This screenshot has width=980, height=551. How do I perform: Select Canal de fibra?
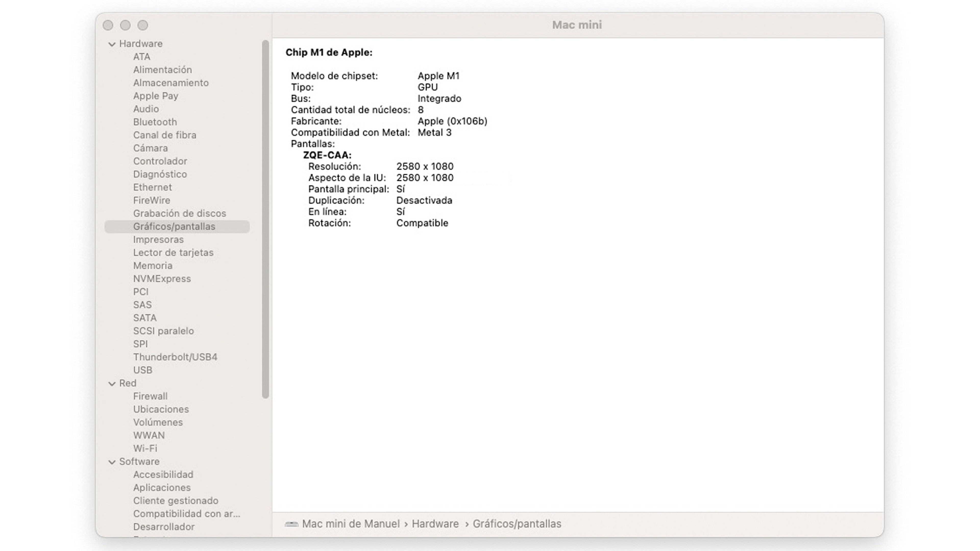[x=165, y=135]
